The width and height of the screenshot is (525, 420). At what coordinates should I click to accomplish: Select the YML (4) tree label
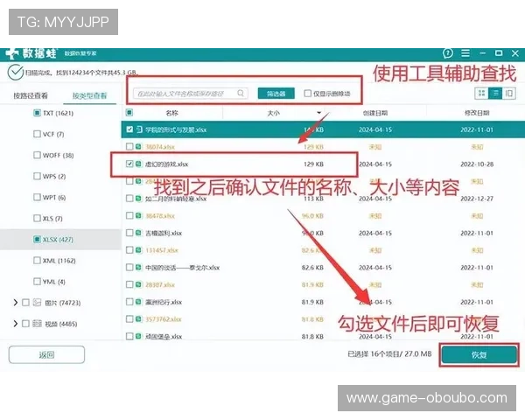(54, 282)
